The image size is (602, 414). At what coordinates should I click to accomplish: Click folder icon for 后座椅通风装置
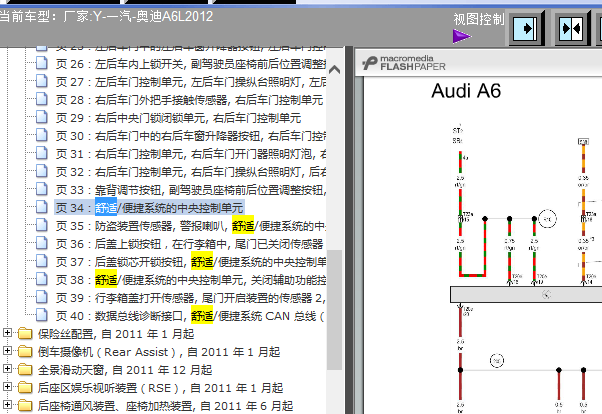click(25, 406)
